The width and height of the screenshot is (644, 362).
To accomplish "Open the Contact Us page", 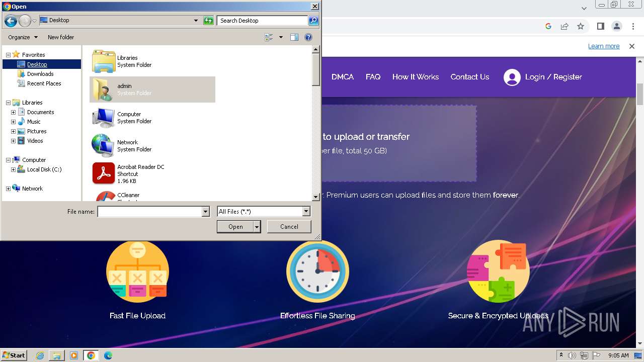I will 470,77.
